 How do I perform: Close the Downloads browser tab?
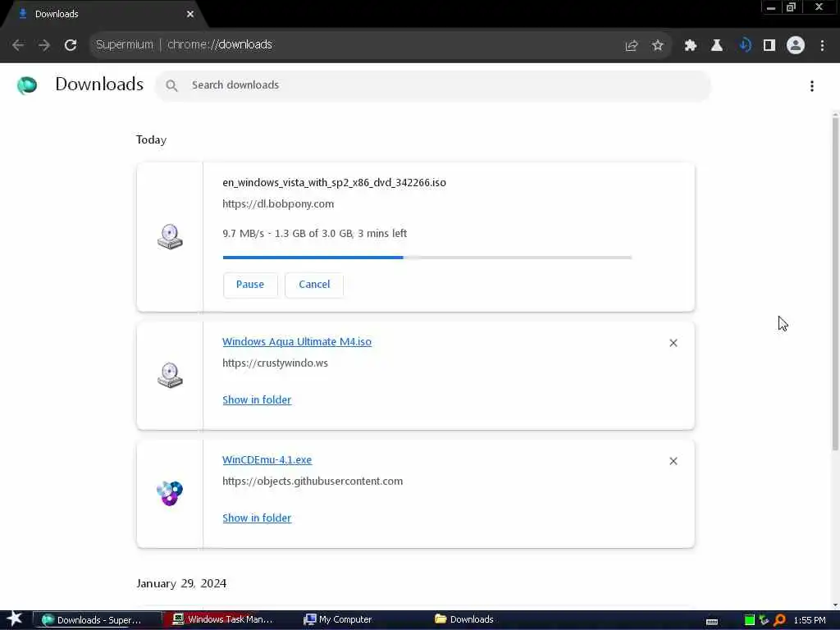pos(190,14)
